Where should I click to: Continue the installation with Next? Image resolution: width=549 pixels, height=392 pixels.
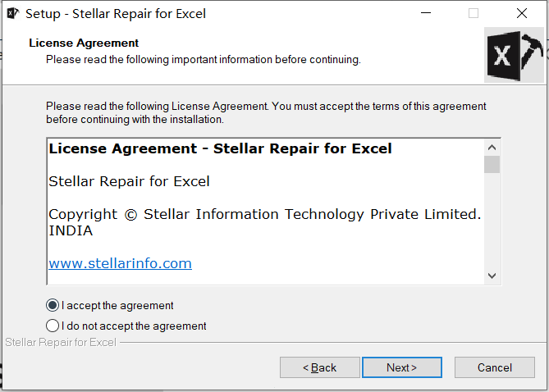(402, 367)
